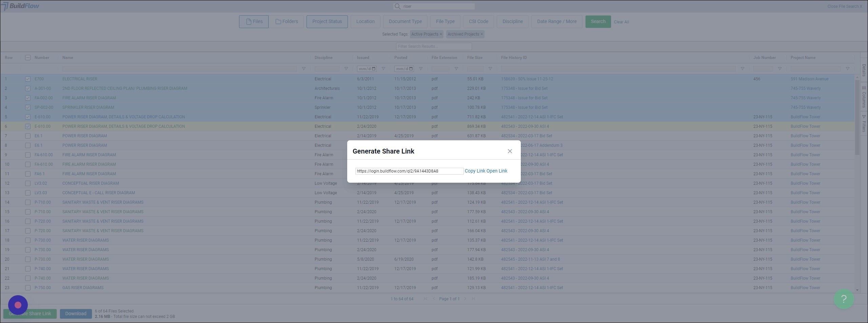
Task: Open the Project Status filter dropdown
Action: click(327, 22)
